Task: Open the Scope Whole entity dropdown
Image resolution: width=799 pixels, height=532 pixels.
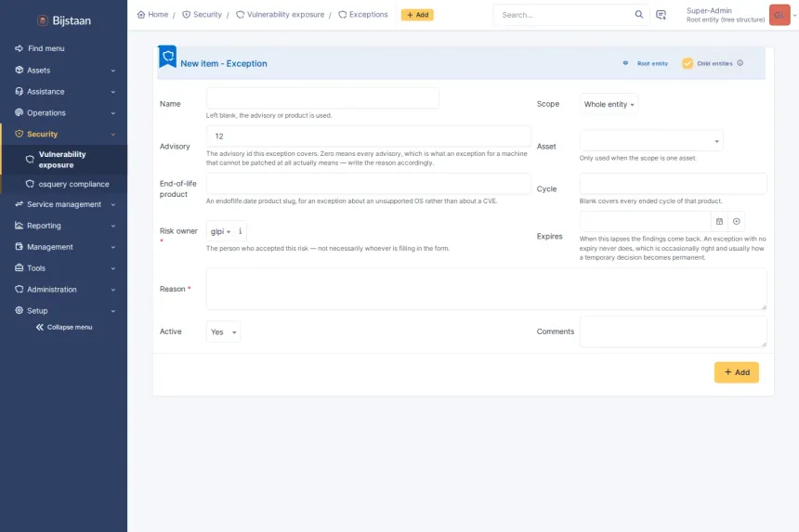Action: tap(609, 104)
